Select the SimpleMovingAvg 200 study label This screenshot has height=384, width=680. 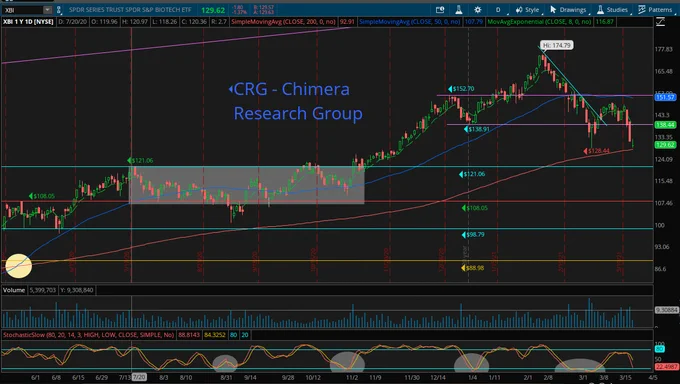coord(284,21)
